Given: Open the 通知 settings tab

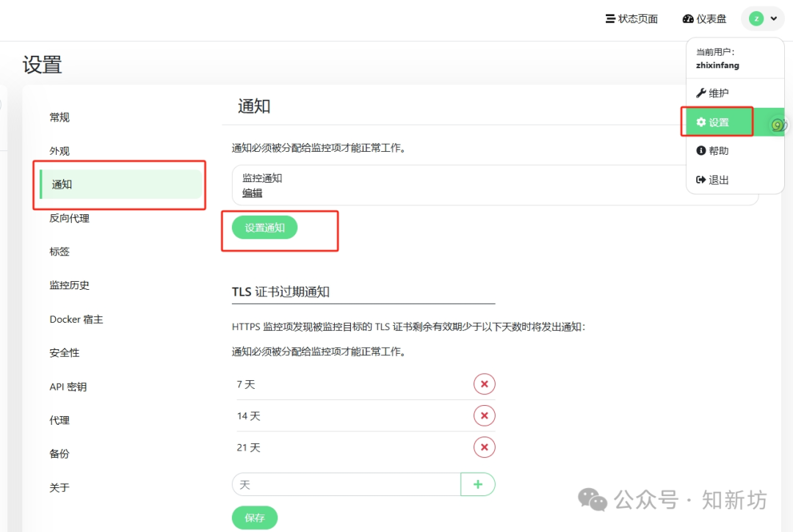Looking at the screenshot, I should click(121, 184).
